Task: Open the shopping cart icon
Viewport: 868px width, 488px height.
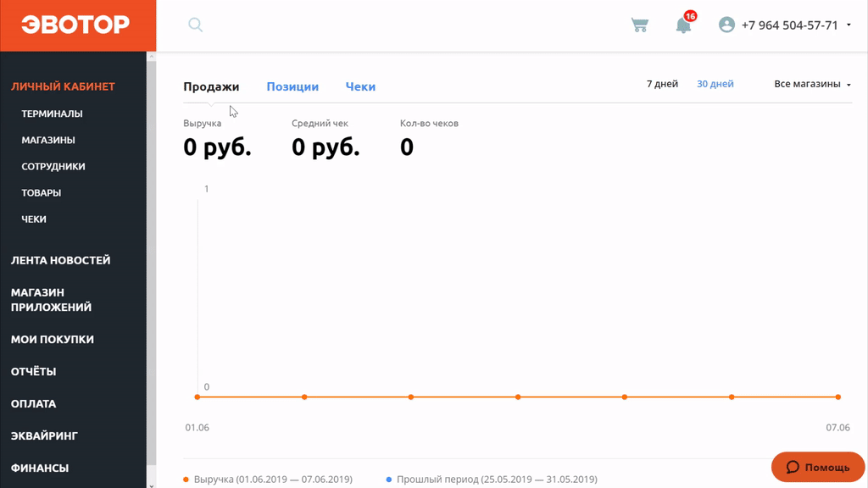Action: (x=640, y=25)
